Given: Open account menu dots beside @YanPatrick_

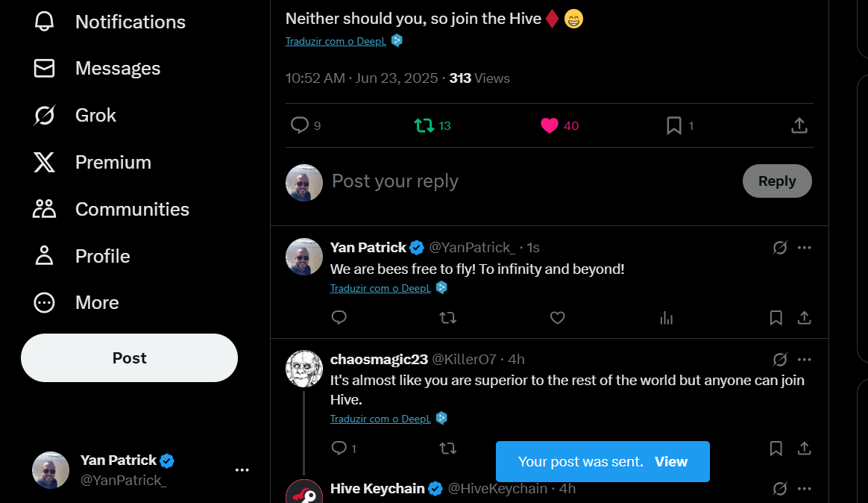Looking at the screenshot, I should (242, 469).
